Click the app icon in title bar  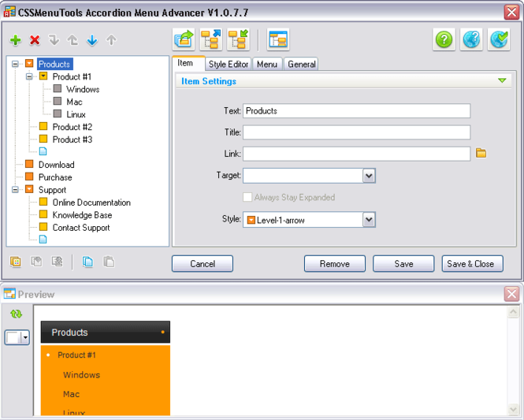(x=9, y=11)
